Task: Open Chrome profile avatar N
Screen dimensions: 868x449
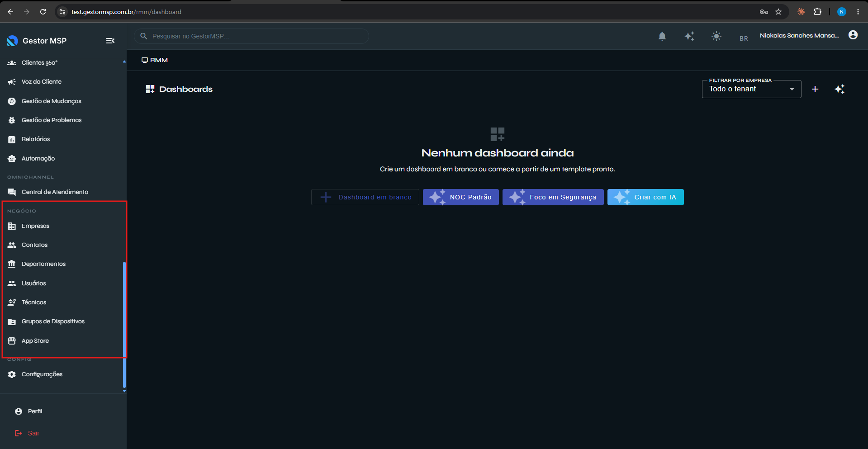Action: point(842,12)
